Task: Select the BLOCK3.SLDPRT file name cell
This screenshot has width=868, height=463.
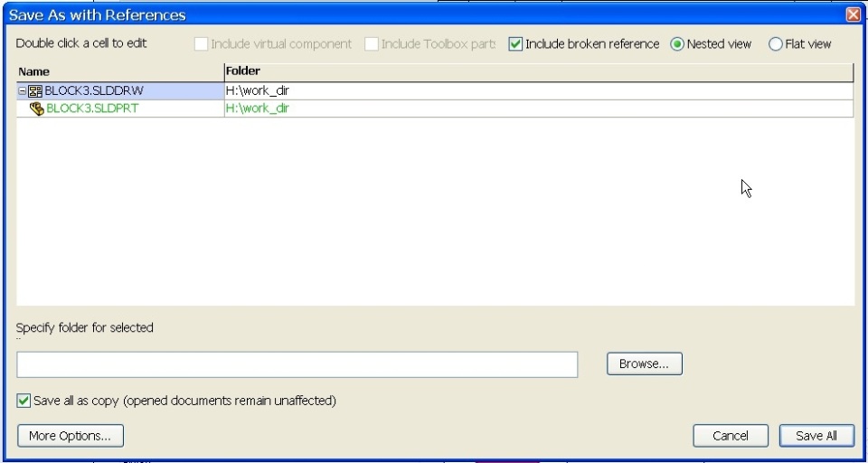Action: (x=120, y=109)
